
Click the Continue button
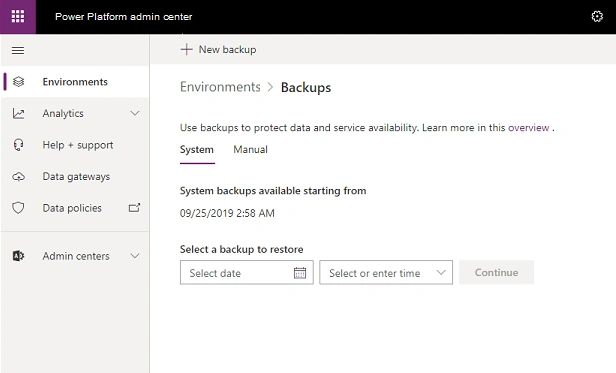tap(496, 272)
